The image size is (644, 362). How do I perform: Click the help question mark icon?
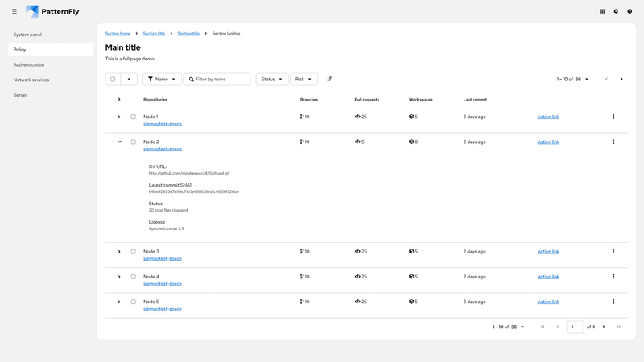pyautogui.click(x=630, y=11)
